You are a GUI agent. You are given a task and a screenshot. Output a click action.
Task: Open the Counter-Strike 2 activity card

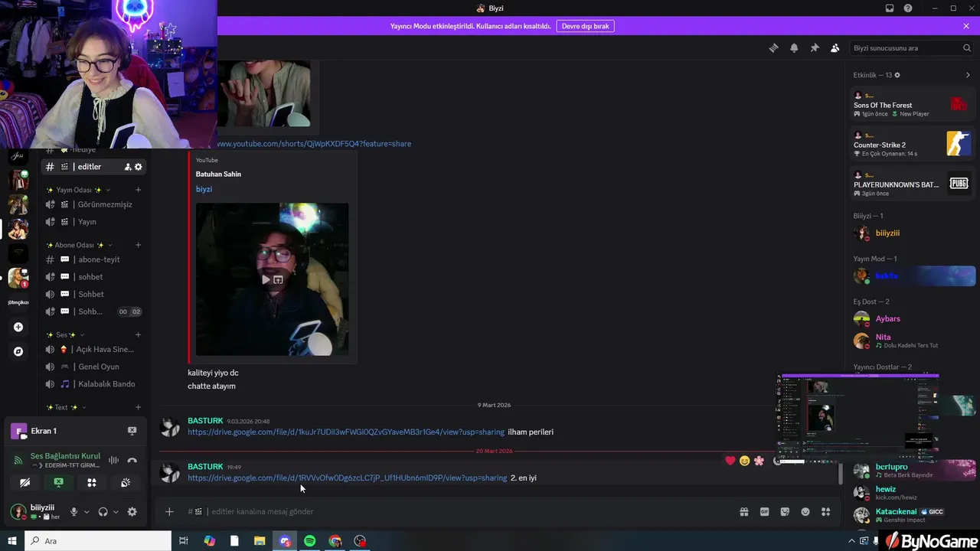coord(912,144)
